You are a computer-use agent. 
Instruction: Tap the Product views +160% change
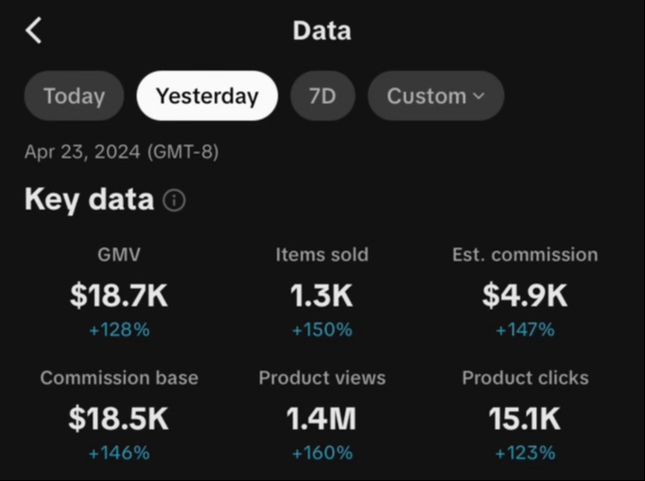[x=322, y=453]
